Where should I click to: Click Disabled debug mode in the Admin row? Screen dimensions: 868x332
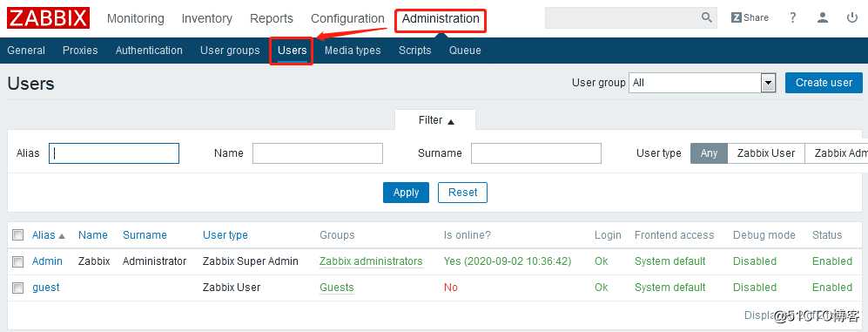pos(755,261)
